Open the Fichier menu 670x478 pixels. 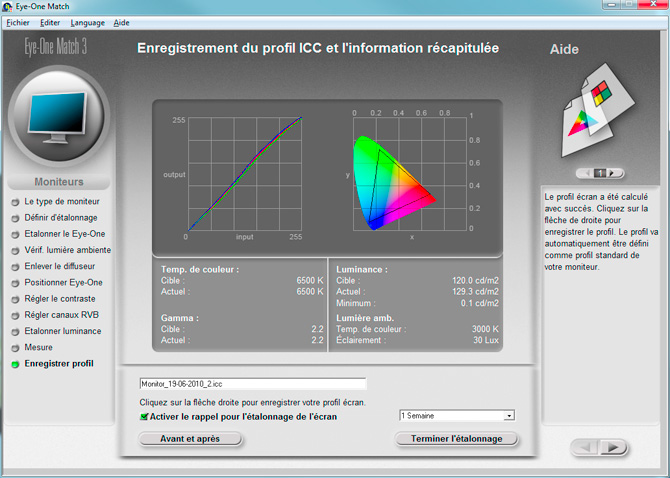(x=18, y=23)
